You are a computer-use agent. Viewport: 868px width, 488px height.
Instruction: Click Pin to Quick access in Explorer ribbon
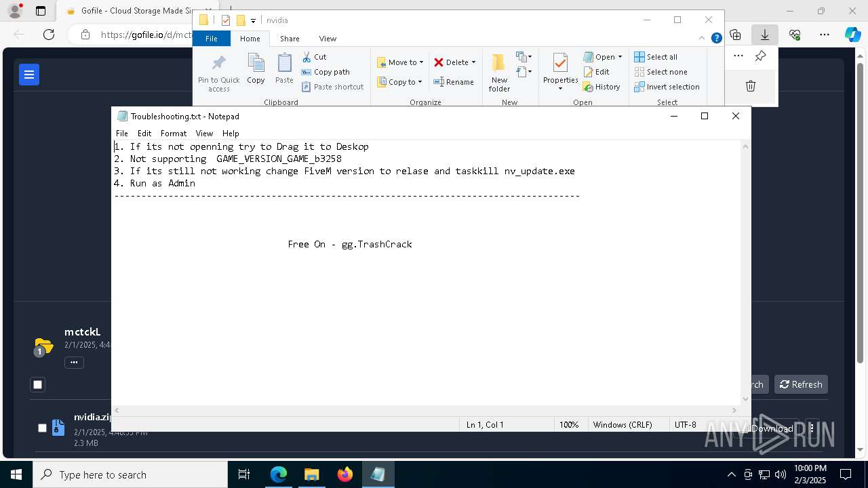point(218,73)
